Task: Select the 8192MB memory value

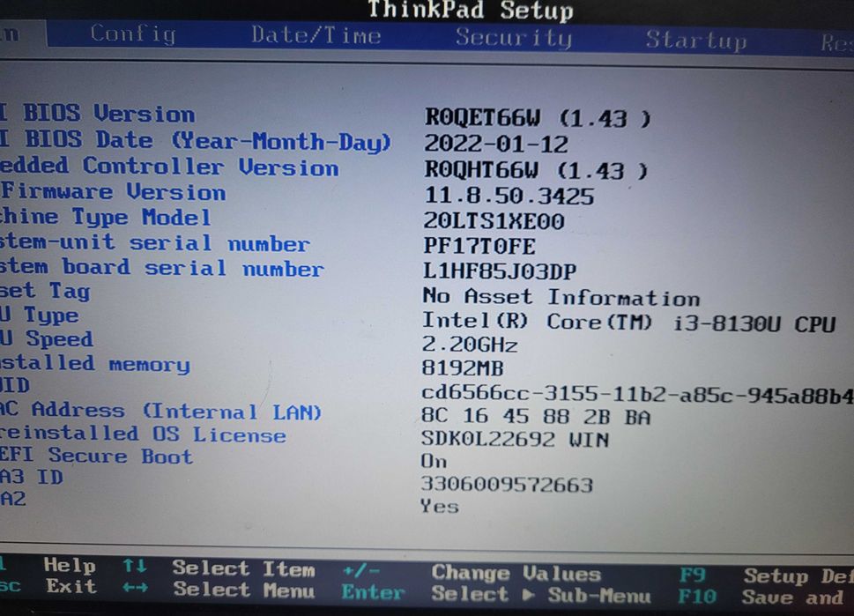Action: pos(463,368)
